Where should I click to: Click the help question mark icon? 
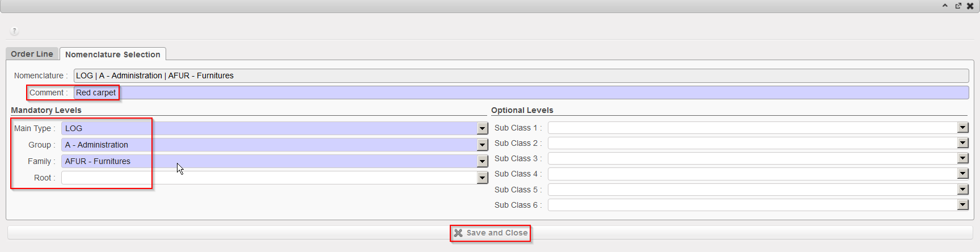[x=15, y=31]
